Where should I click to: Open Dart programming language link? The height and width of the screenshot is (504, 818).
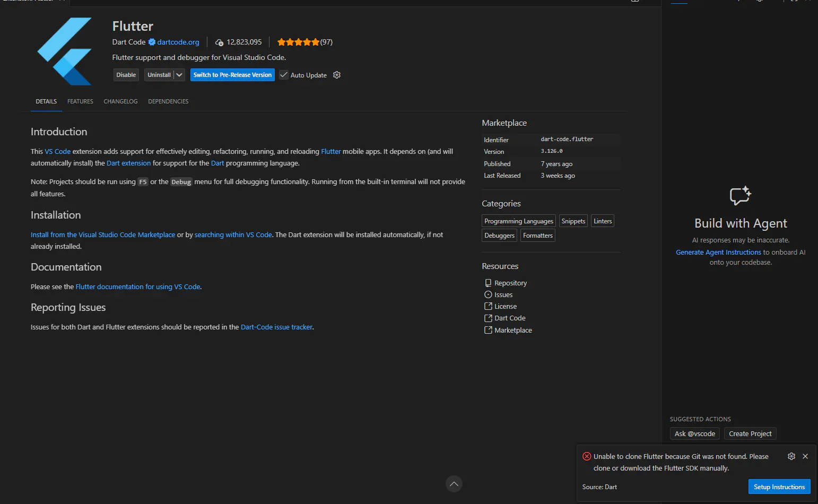tap(217, 163)
